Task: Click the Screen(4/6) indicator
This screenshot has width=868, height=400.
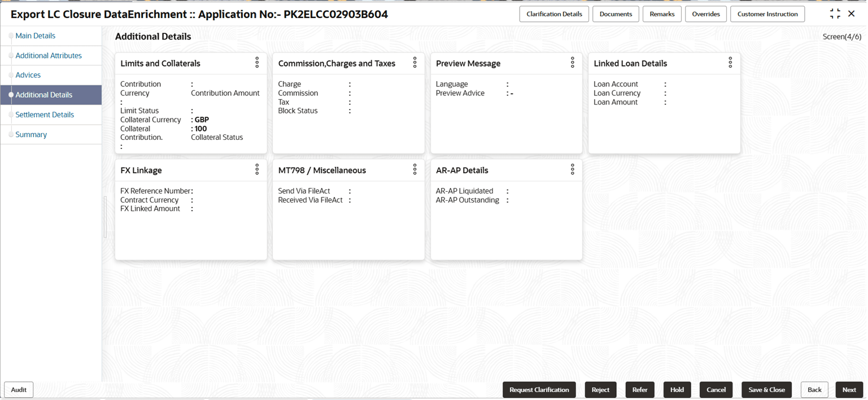Action: [x=842, y=37]
